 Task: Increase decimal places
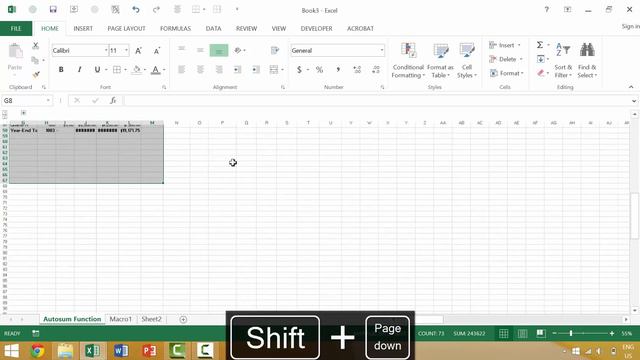coord(357,70)
